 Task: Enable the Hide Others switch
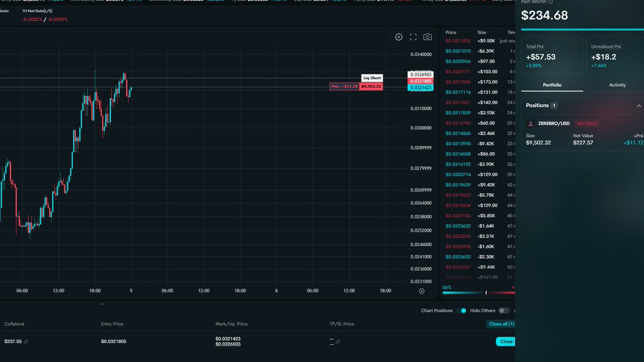[504, 311]
